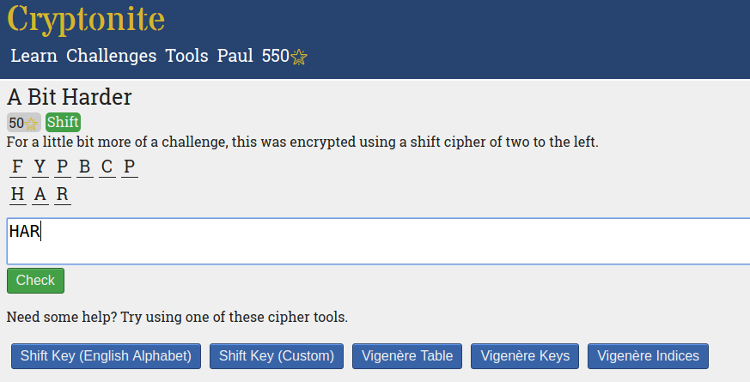Click cipher letter Y in first row

tap(40, 167)
